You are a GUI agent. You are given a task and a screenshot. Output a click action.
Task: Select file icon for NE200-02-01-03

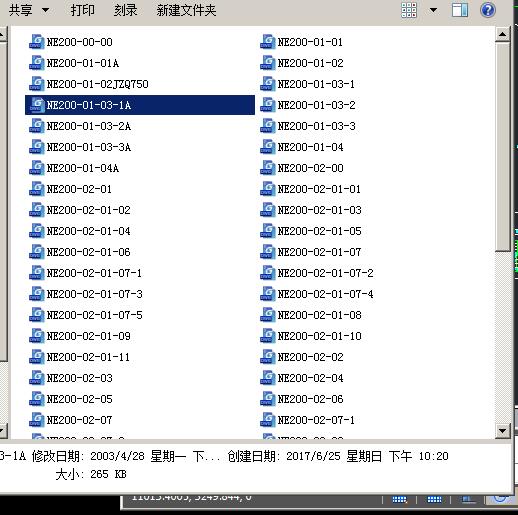click(268, 210)
